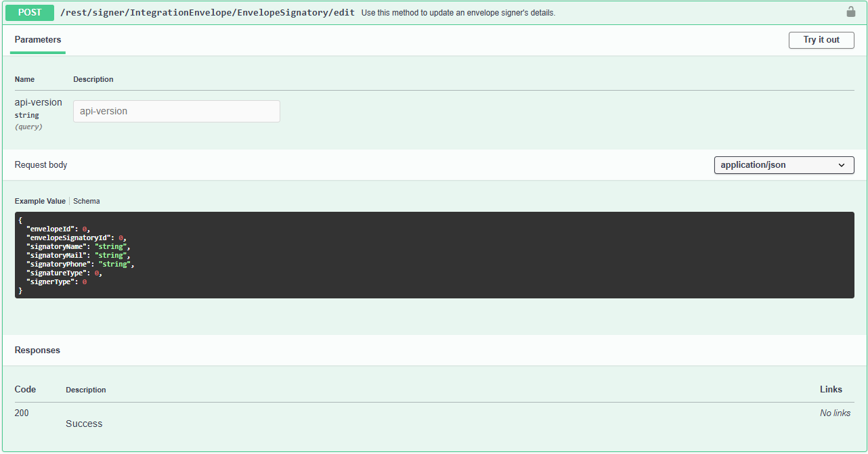Click the Try it out button

[821, 40]
